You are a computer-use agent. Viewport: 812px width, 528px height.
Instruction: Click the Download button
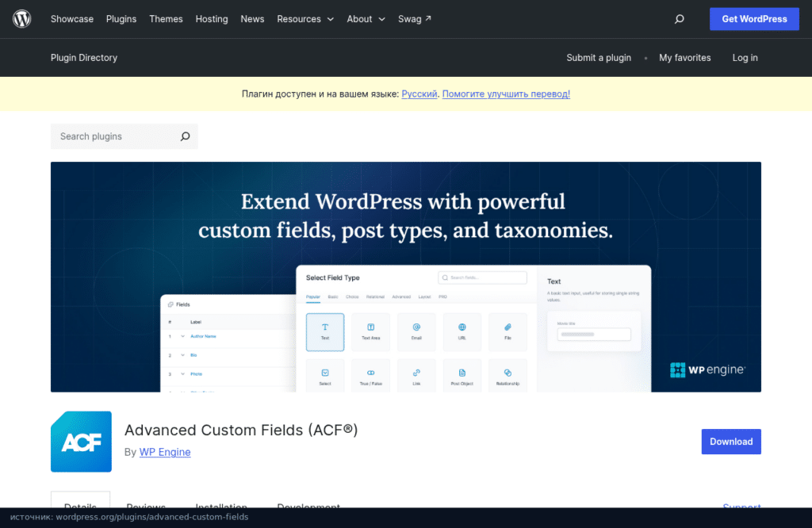731,442
